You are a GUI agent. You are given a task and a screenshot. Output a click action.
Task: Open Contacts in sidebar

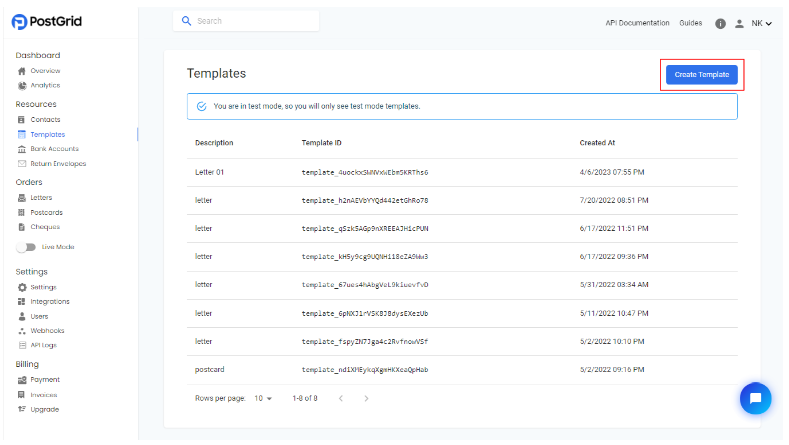point(45,119)
